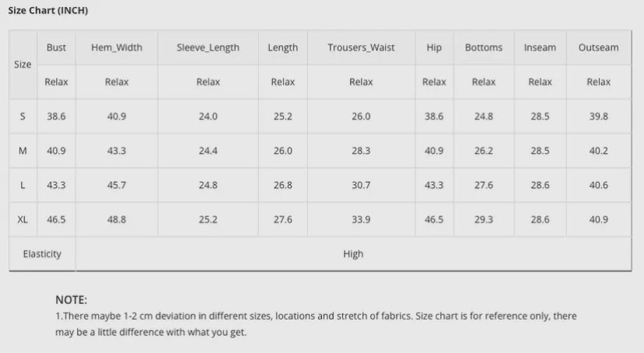Click the High elasticity value cell
Screen dimensions: 644x353
(353, 254)
